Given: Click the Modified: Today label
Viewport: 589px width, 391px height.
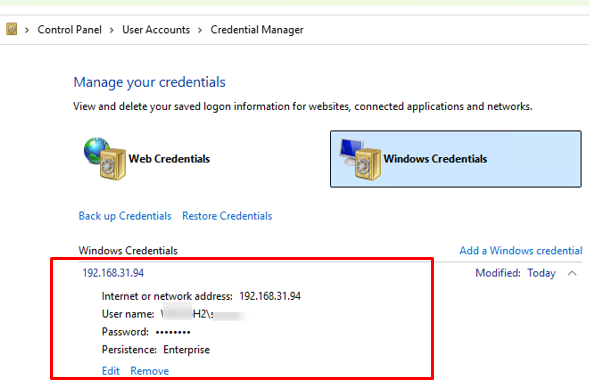Looking at the screenshot, I should coord(515,273).
